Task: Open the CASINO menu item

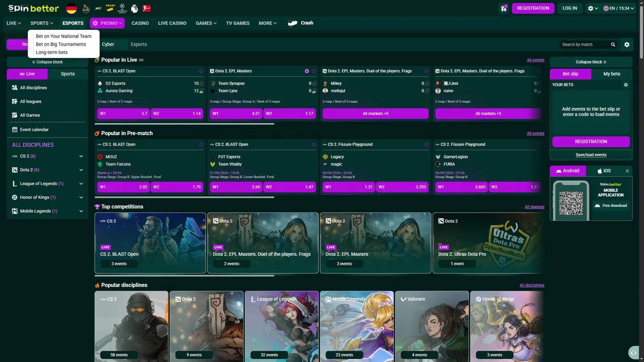Action: click(140, 23)
